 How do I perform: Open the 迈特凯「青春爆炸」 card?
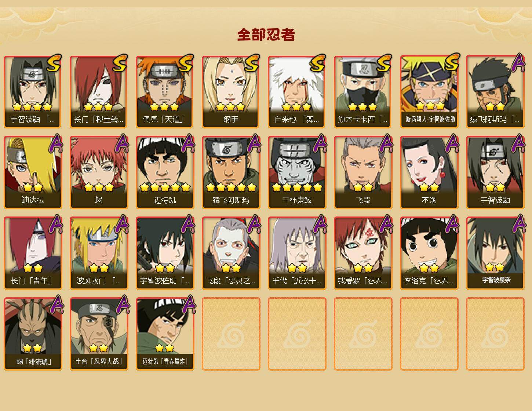coord(165,334)
